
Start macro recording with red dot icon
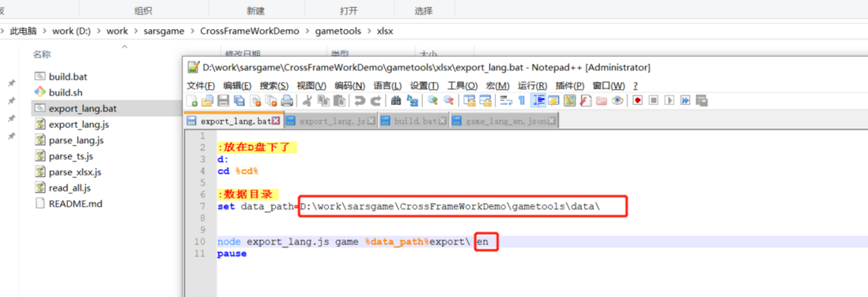tap(638, 100)
